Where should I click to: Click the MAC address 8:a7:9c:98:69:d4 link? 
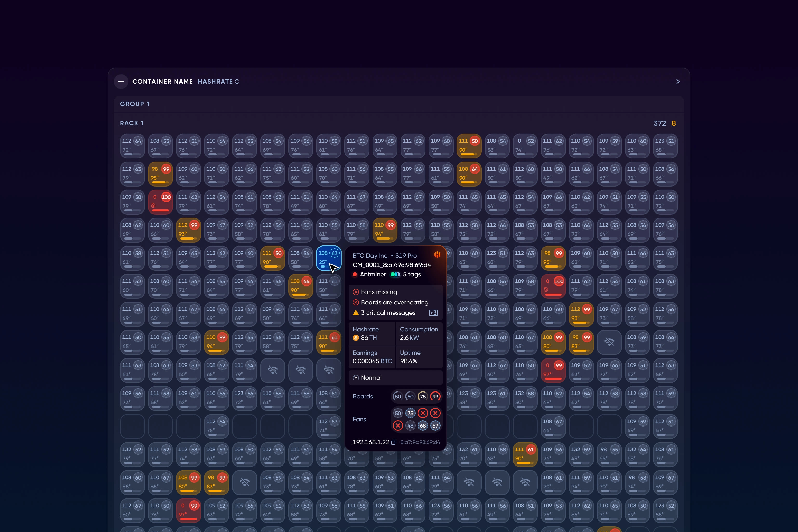tap(420, 442)
